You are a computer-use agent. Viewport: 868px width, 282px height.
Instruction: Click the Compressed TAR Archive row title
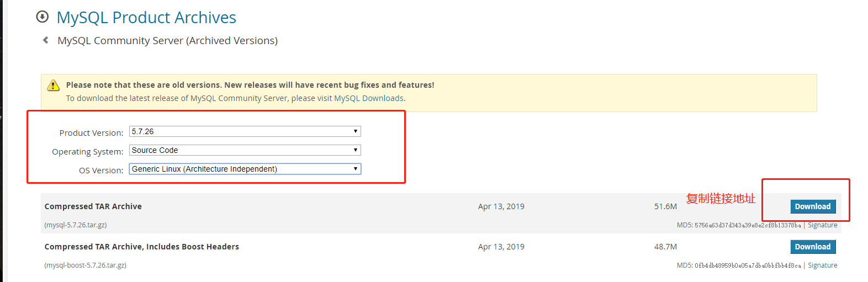[x=93, y=206]
